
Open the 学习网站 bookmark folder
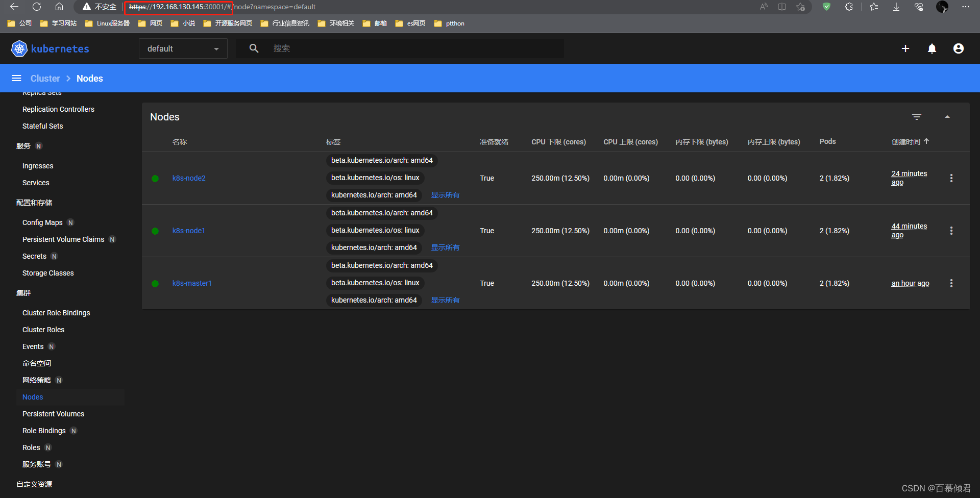coord(58,23)
